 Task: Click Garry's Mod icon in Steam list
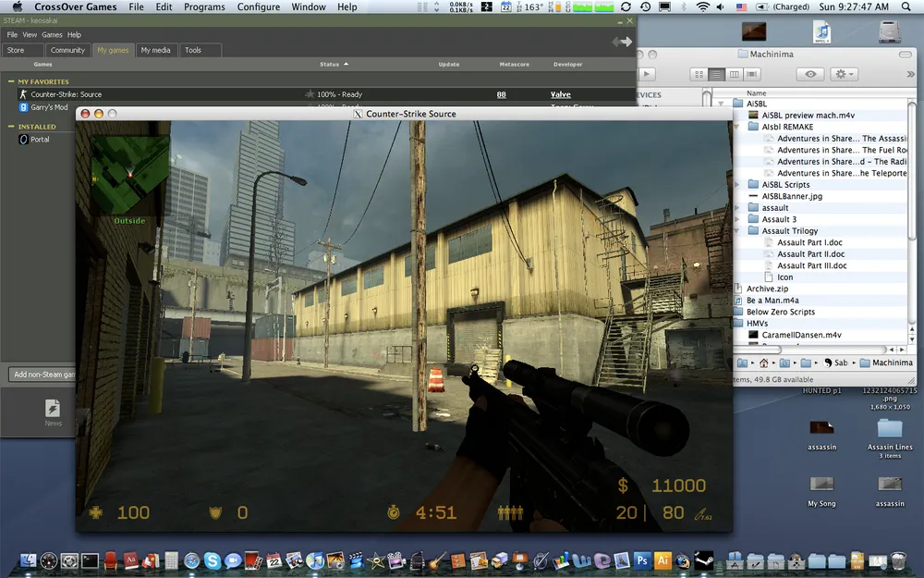pos(23,107)
